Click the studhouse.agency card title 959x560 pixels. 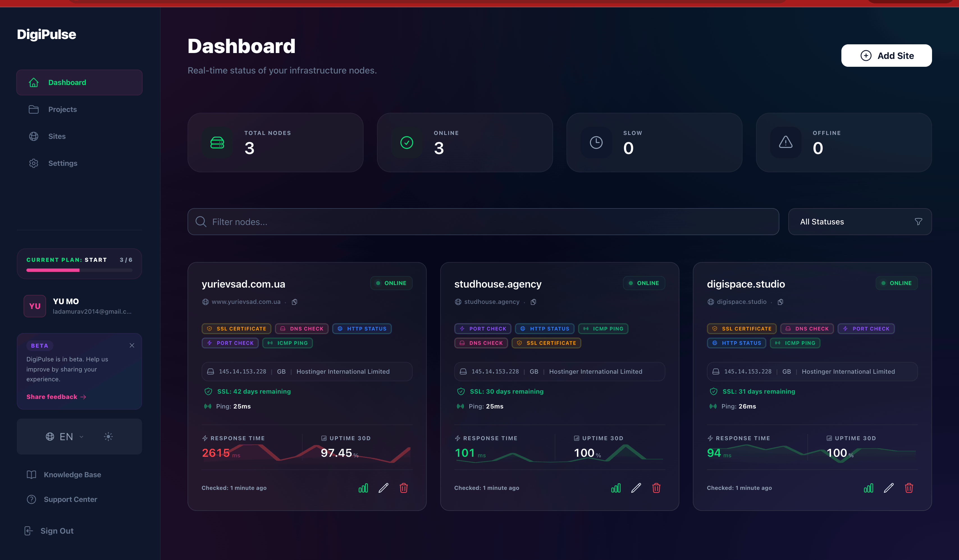click(x=498, y=284)
